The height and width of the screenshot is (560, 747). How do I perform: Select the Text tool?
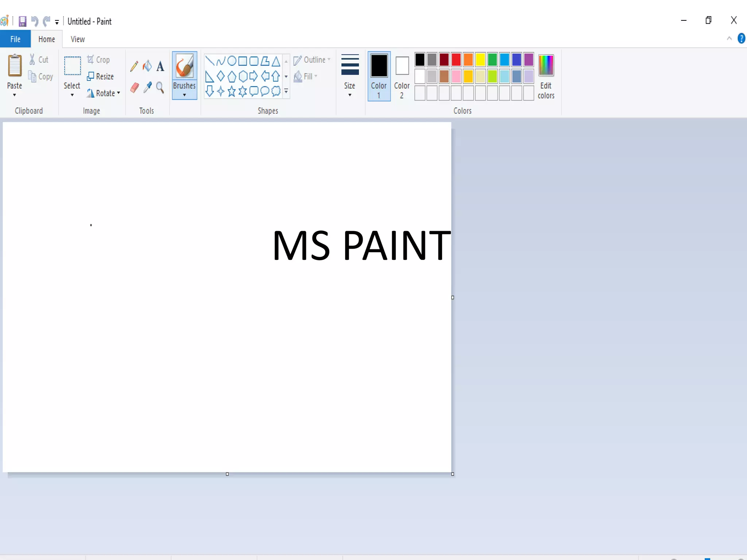[160, 66]
